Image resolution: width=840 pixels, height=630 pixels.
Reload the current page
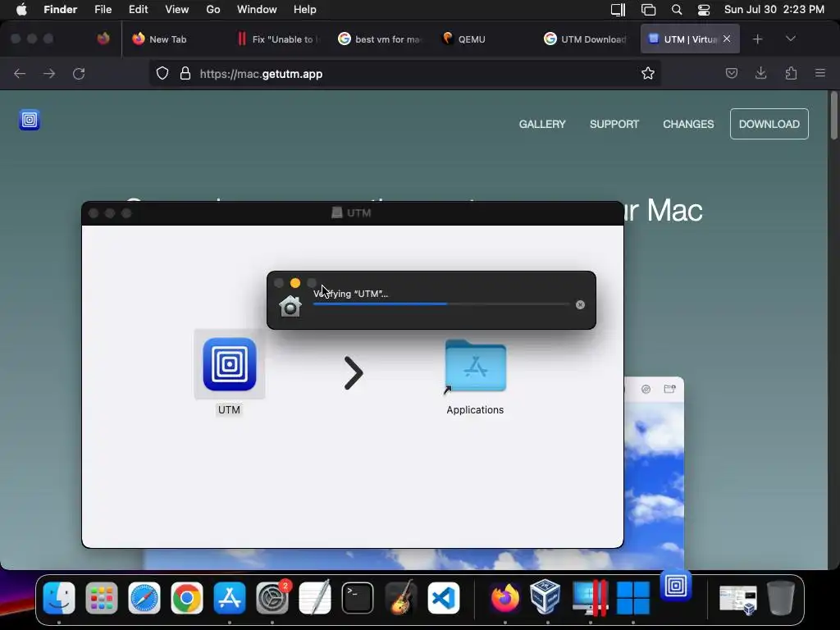(79, 73)
